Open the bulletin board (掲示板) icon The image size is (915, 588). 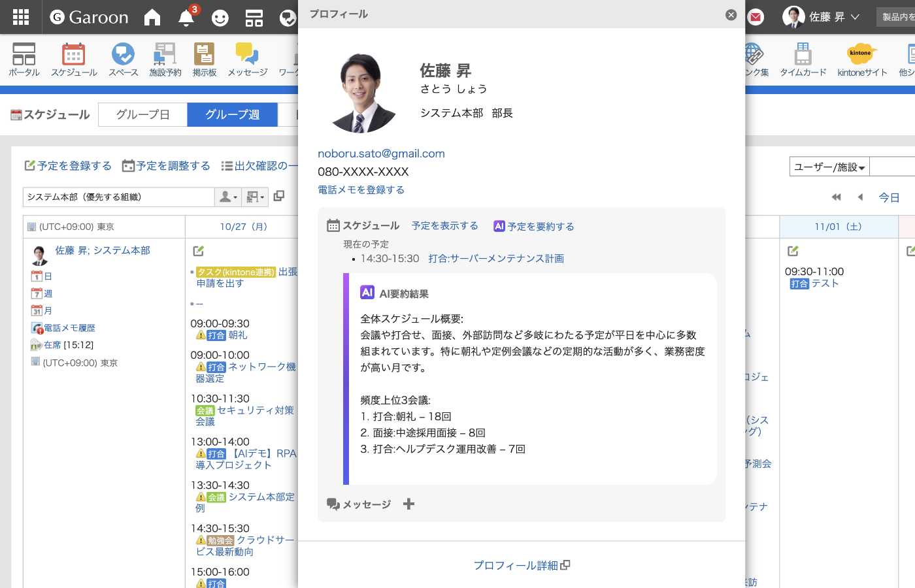pyautogui.click(x=204, y=59)
